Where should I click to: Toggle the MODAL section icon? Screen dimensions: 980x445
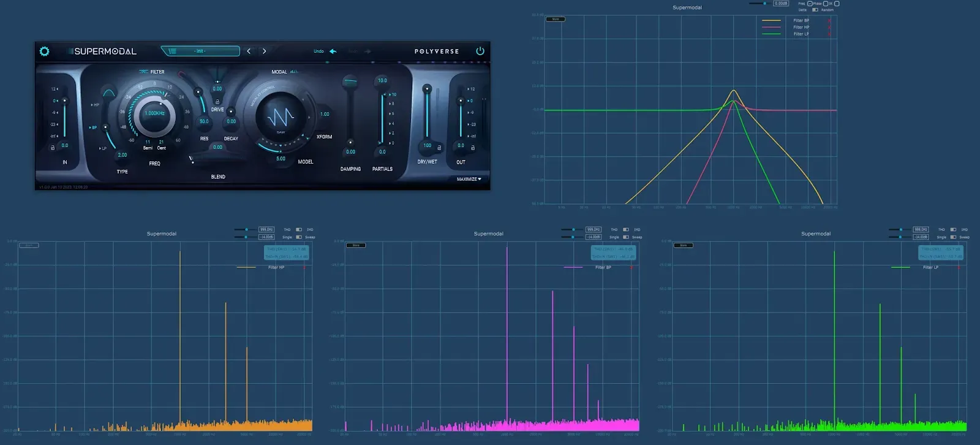[294, 72]
